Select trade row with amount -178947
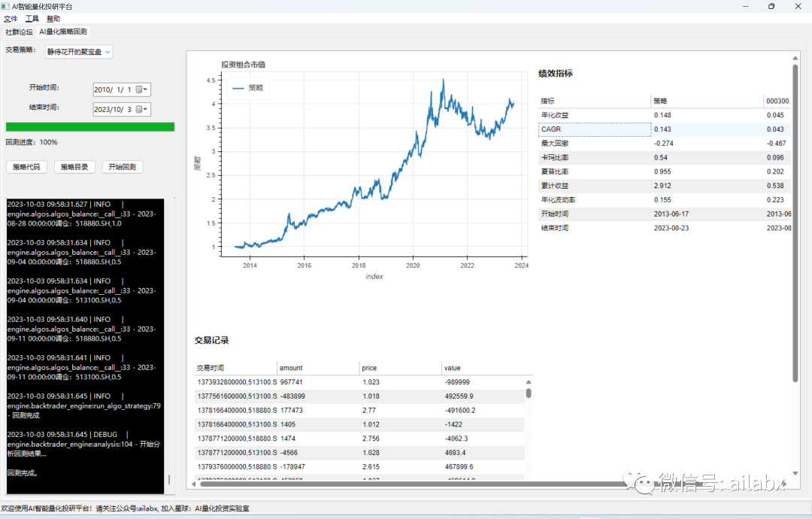 coord(359,466)
